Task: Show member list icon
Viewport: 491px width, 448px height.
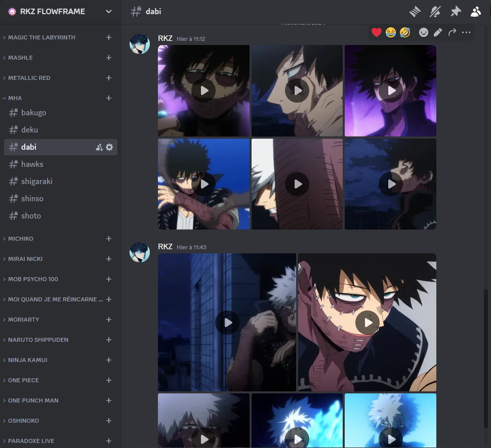Action: 476,12
